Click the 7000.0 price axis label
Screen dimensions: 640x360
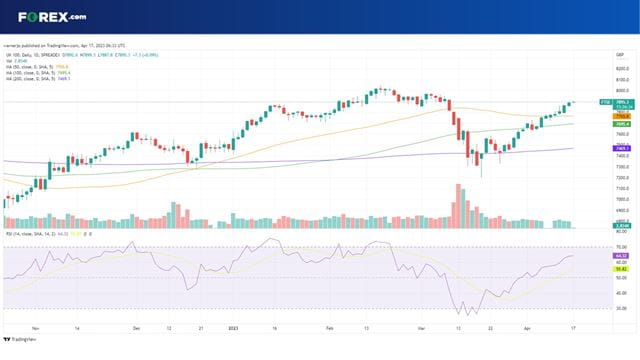[x=622, y=200]
